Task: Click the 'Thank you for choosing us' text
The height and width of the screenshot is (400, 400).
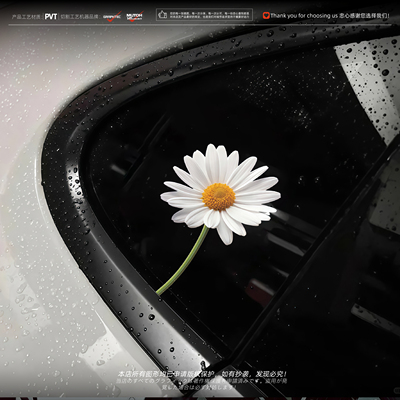Action: coord(304,15)
